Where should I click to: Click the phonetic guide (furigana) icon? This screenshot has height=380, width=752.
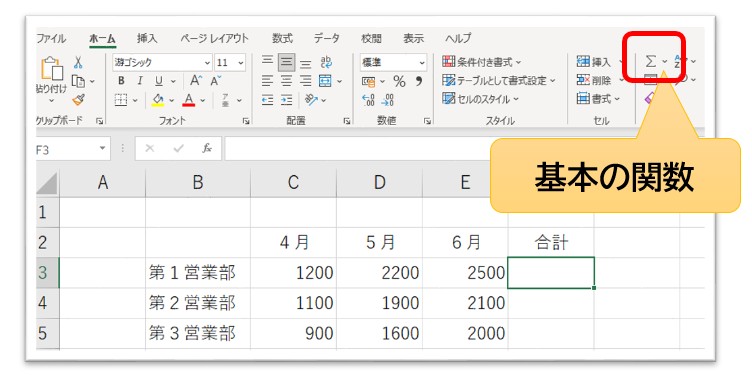225,100
